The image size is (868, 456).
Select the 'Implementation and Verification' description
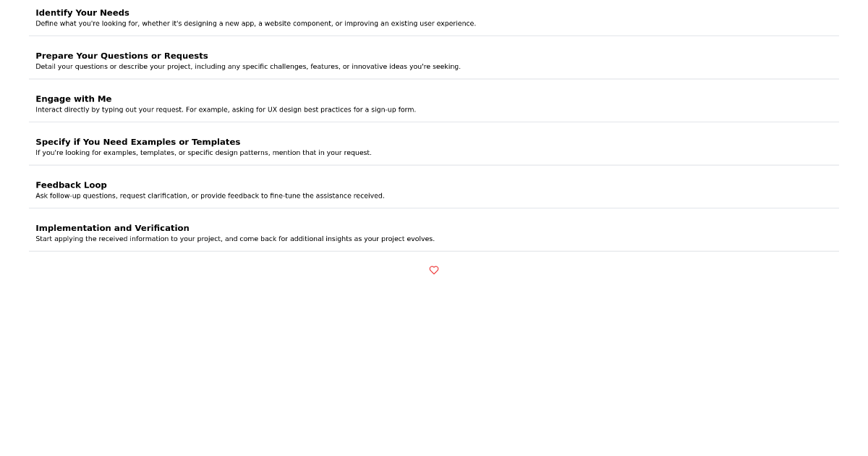coord(235,238)
